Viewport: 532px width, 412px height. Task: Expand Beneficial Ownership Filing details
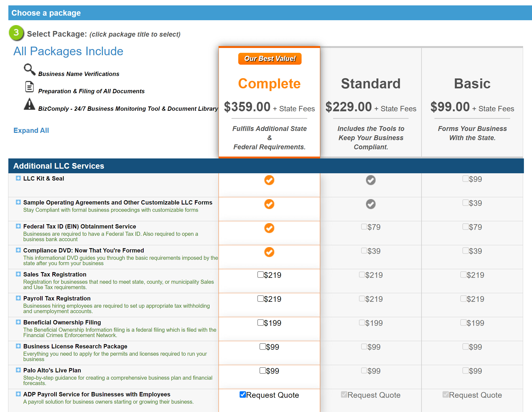[x=18, y=322]
